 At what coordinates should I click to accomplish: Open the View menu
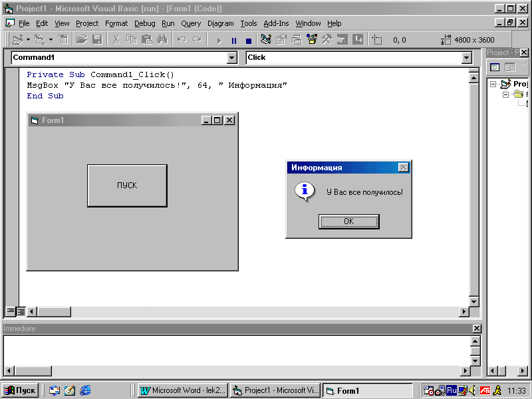[62, 23]
